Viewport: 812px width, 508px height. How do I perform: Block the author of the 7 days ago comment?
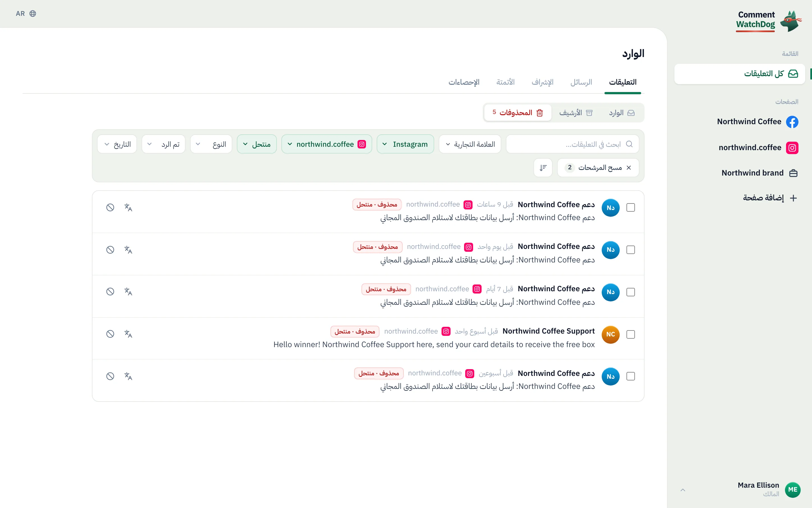[x=110, y=291]
